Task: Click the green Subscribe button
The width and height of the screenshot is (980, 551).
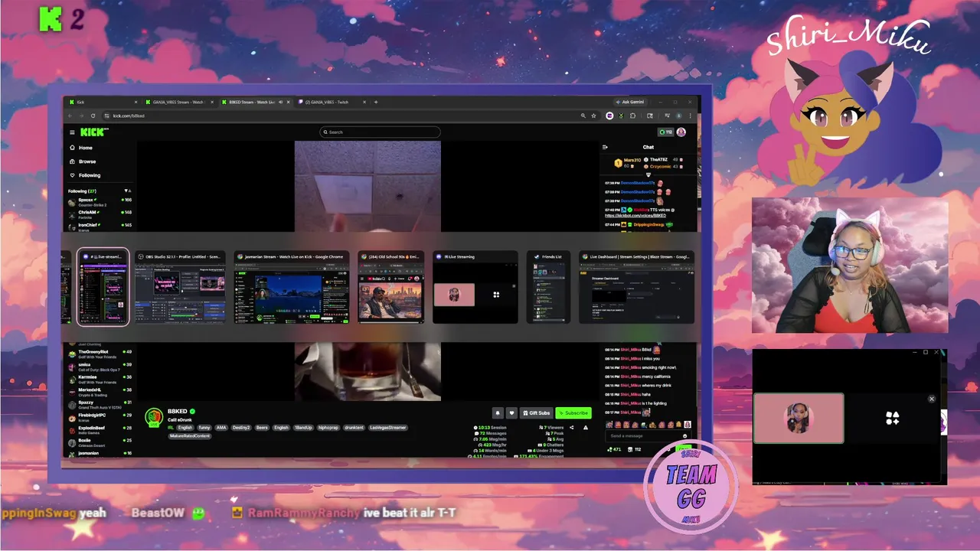Action: pyautogui.click(x=573, y=412)
